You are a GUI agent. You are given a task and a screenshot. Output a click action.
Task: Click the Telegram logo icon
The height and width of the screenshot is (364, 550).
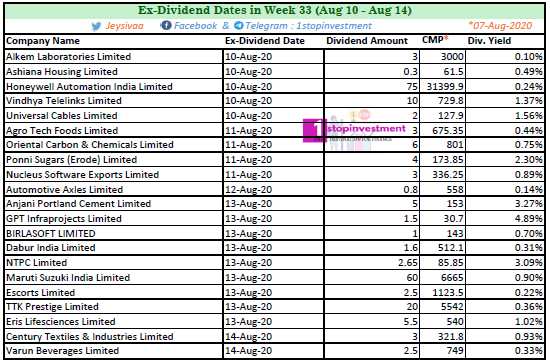239,25
